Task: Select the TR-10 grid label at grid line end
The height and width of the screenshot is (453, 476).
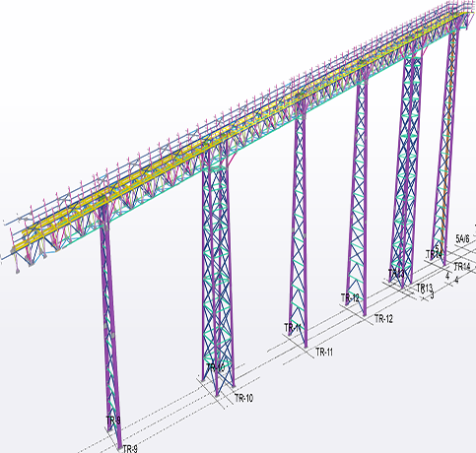Action: [x=243, y=398]
